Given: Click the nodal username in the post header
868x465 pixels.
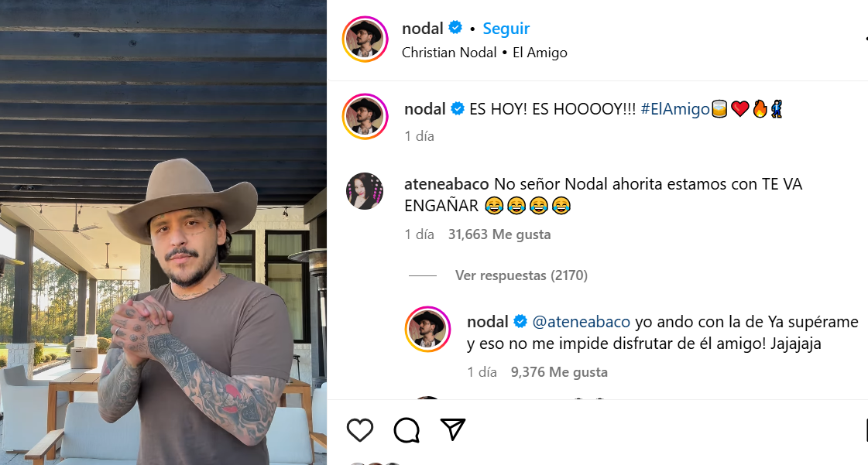Looking at the screenshot, I should click(x=422, y=28).
